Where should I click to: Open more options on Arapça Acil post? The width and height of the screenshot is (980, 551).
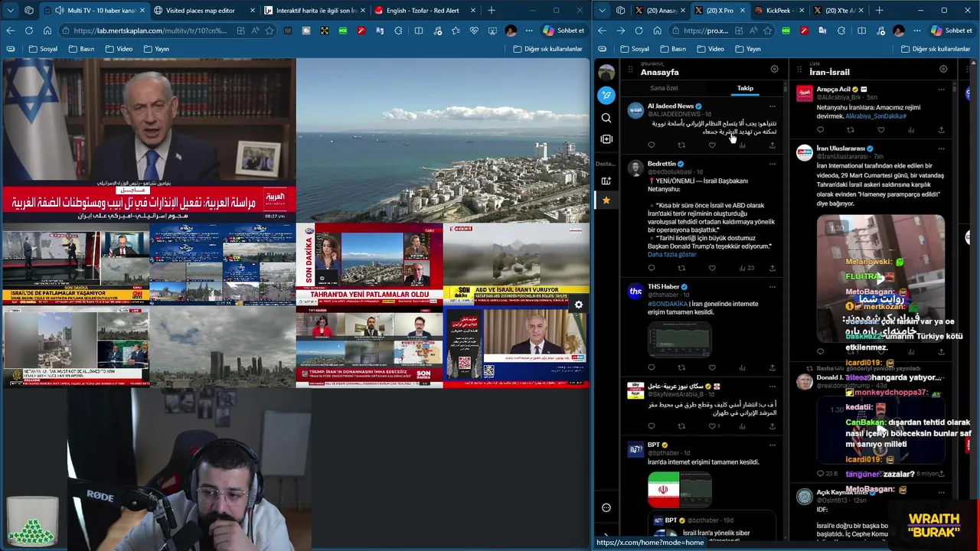pyautogui.click(x=941, y=90)
